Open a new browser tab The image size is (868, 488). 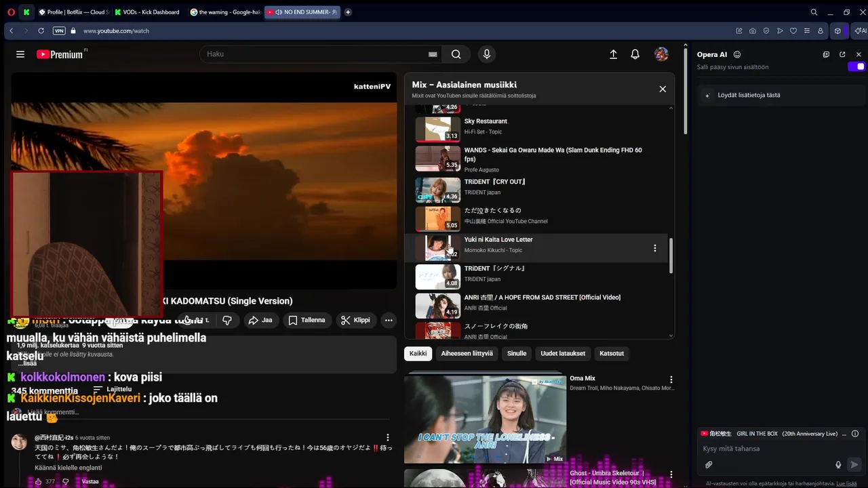click(x=348, y=12)
